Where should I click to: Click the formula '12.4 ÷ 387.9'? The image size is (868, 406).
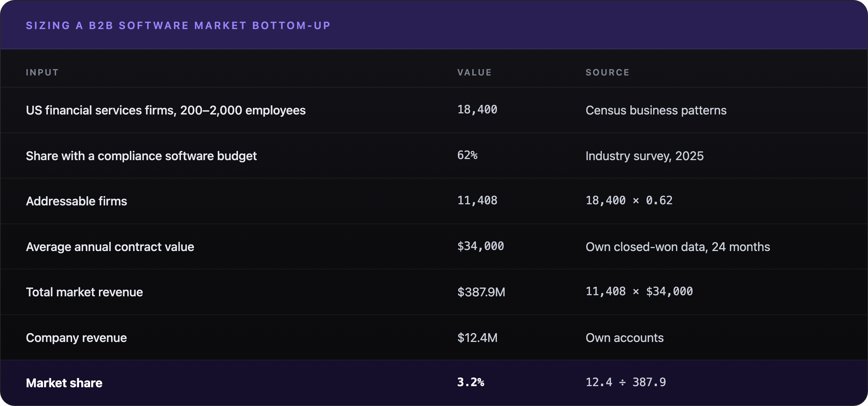click(x=626, y=382)
